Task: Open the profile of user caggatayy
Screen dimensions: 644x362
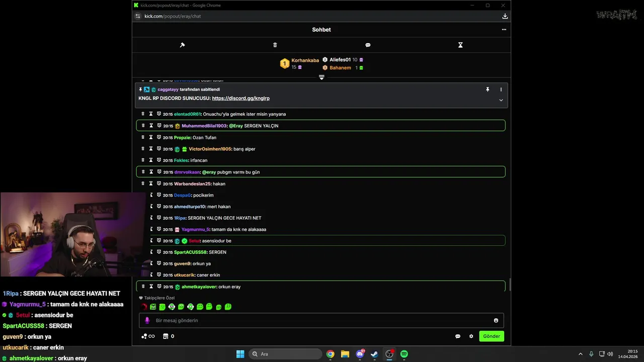Action: (x=168, y=89)
